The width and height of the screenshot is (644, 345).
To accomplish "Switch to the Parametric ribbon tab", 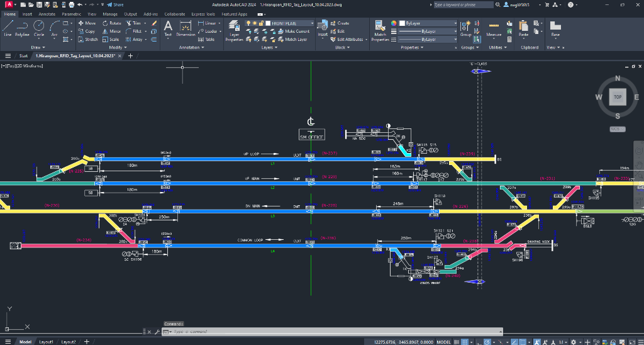I will (x=72, y=14).
